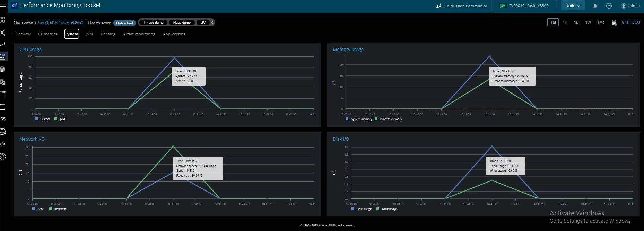
Task: Click the GC button
Action: point(203,23)
